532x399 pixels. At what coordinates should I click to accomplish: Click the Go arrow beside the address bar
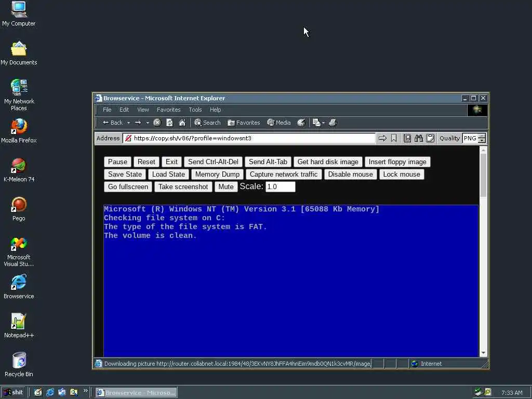pos(382,138)
